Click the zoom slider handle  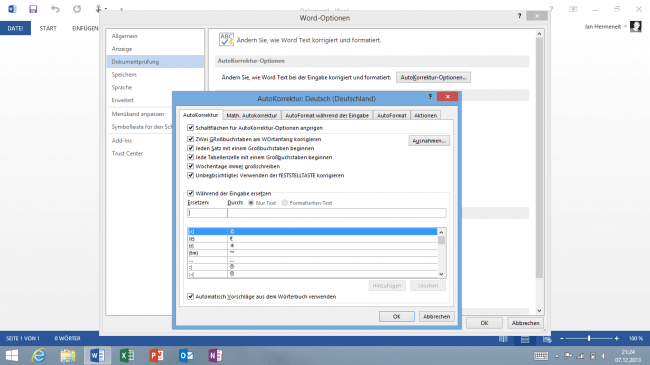point(589,338)
